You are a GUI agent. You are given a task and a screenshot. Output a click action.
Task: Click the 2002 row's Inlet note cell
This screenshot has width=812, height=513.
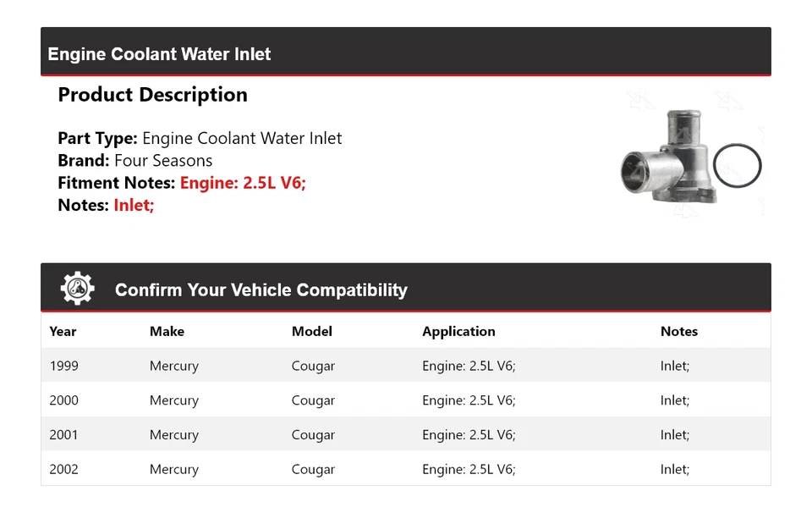pyautogui.click(x=674, y=469)
